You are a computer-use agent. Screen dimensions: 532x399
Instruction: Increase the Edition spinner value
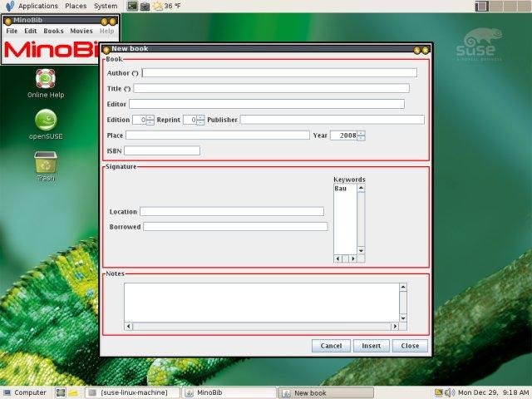[150, 117]
